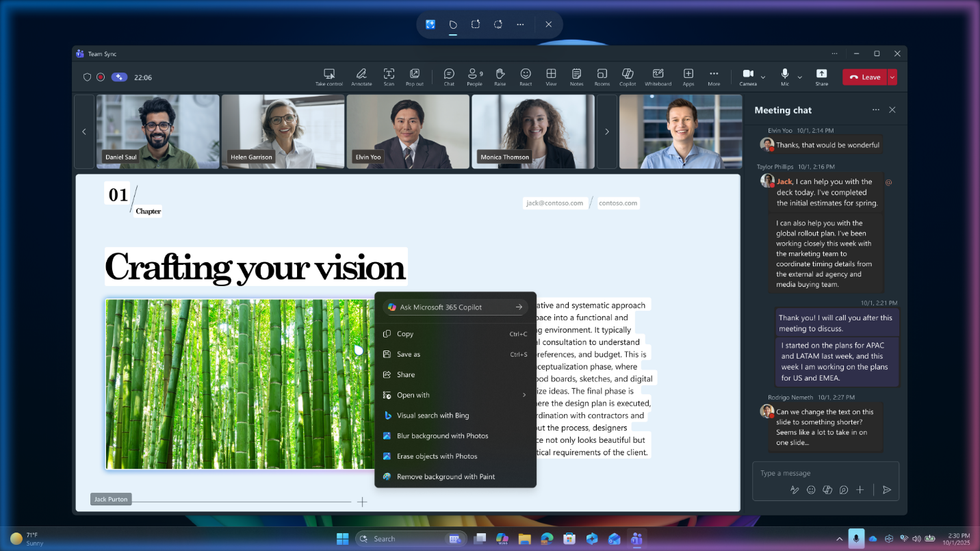The image size is (980, 551).
Task: Select Daniel Saul's video thumbnail
Action: click(158, 131)
